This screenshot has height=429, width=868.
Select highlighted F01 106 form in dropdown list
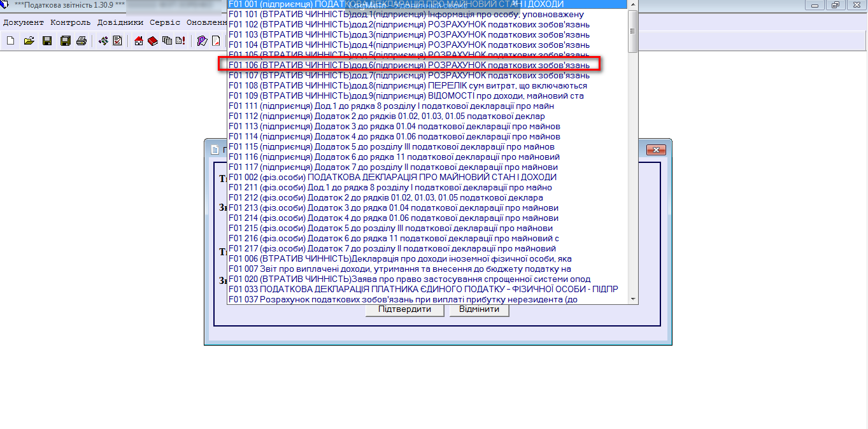[409, 65]
